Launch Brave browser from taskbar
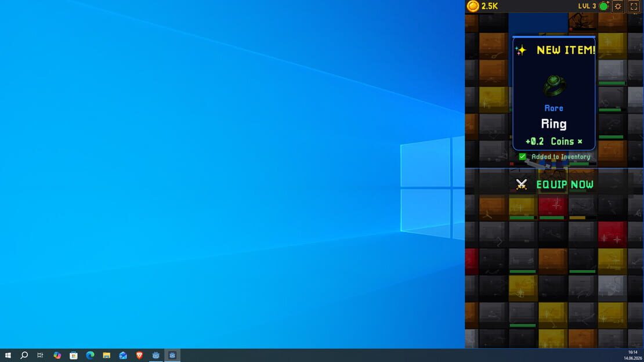 point(139,356)
